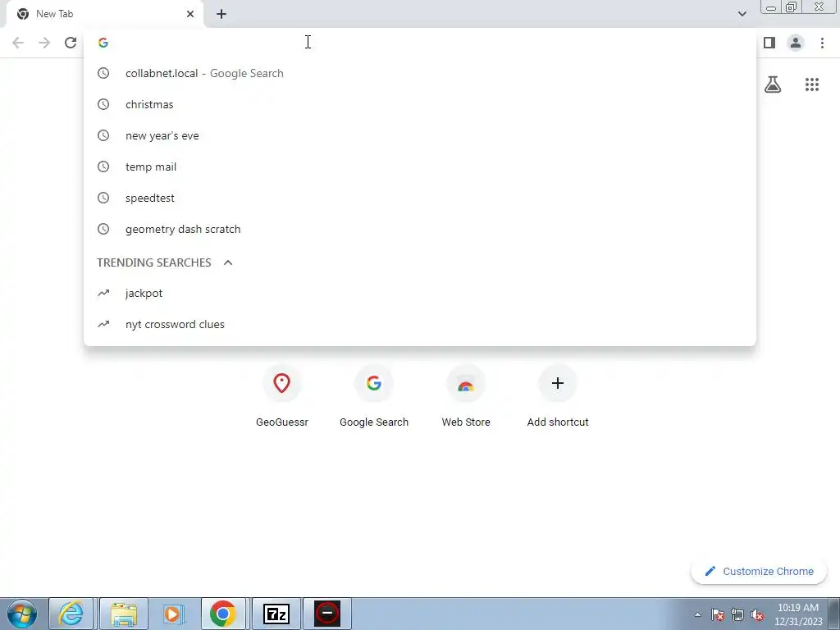Collapse the Trending Searches section
The width and height of the screenshot is (840, 630).
click(x=228, y=262)
